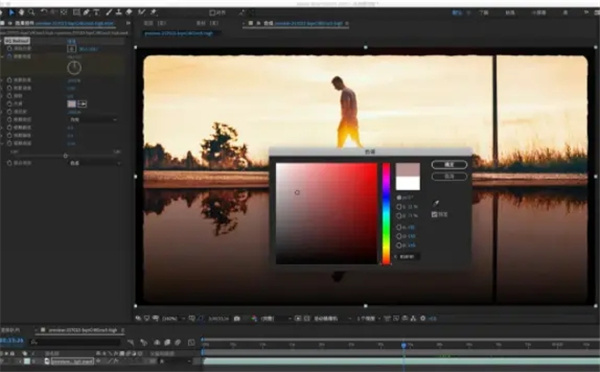Pick the Hand tool
This screenshot has width=600, height=372.
point(21,12)
